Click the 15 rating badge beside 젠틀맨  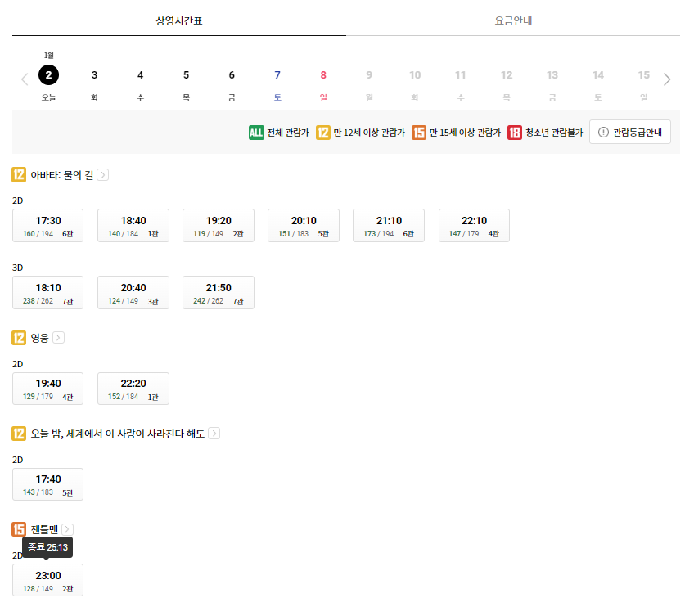[x=19, y=529]
